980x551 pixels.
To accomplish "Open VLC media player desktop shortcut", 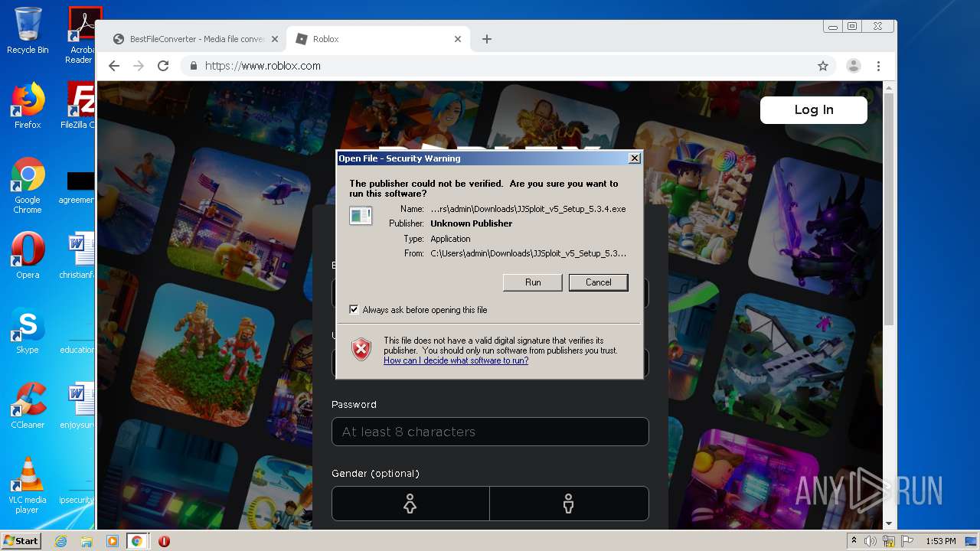I will (28, 485).
